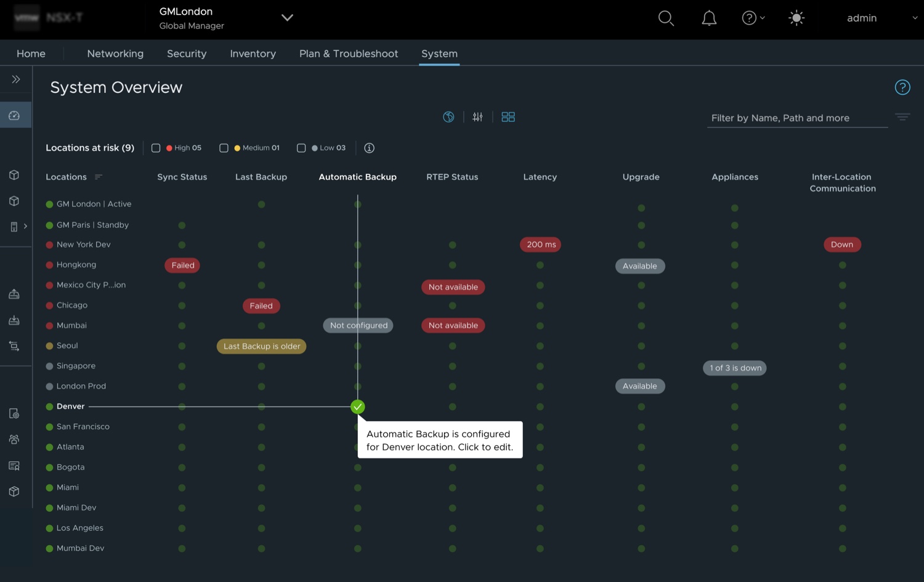Click the download tray sidebar icon
The width and height of the screenshot is (924, 582).
pyautogui.click(x=14, y=320)
